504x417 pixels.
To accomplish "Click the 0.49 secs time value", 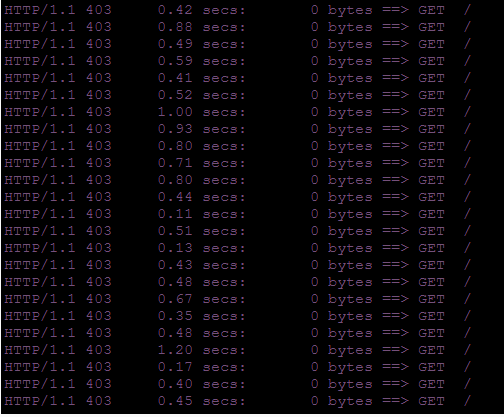I will coord(201,44).
